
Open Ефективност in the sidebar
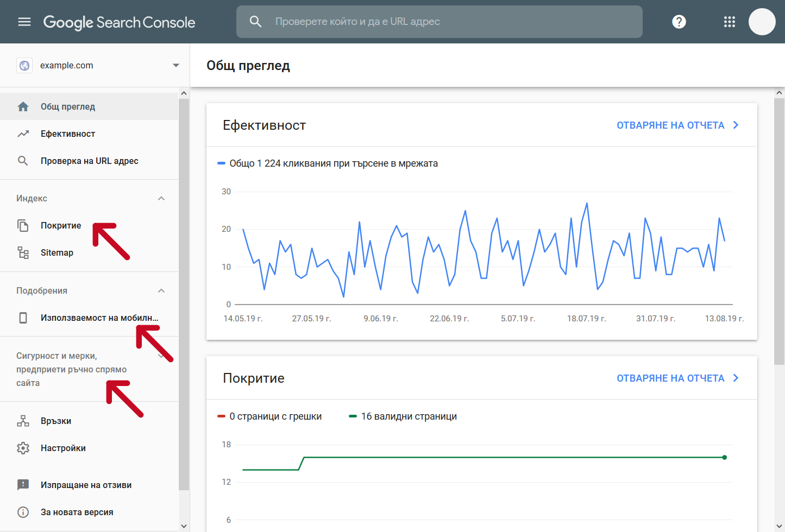[x=89, y=134]
